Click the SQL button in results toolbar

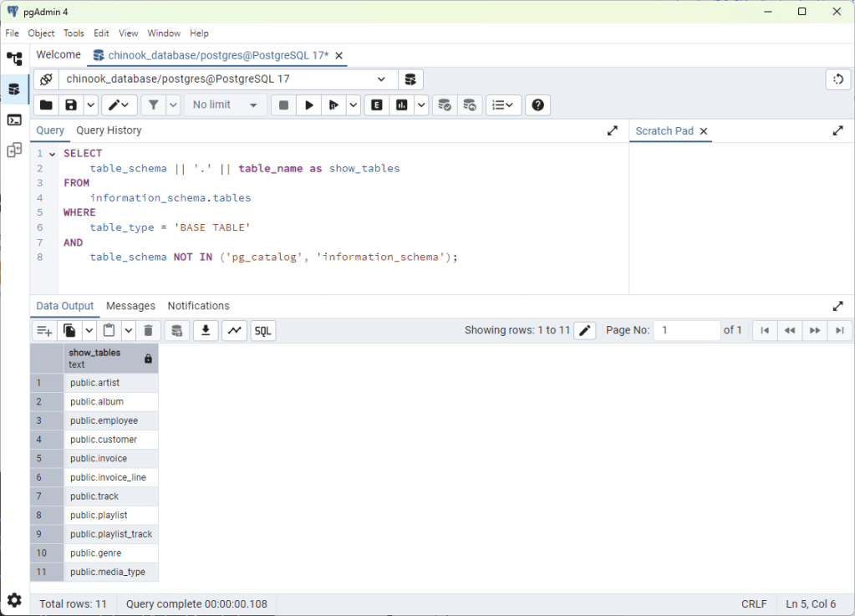262,331
